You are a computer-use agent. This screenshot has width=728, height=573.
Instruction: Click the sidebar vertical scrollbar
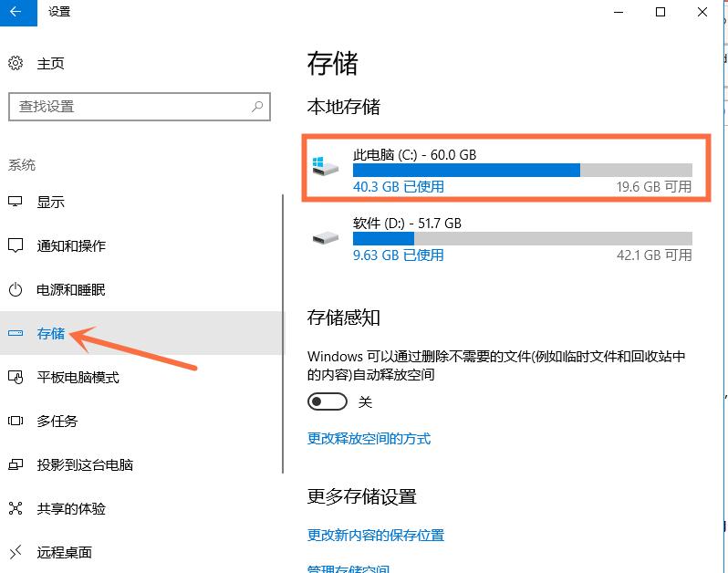coord(282,333)
